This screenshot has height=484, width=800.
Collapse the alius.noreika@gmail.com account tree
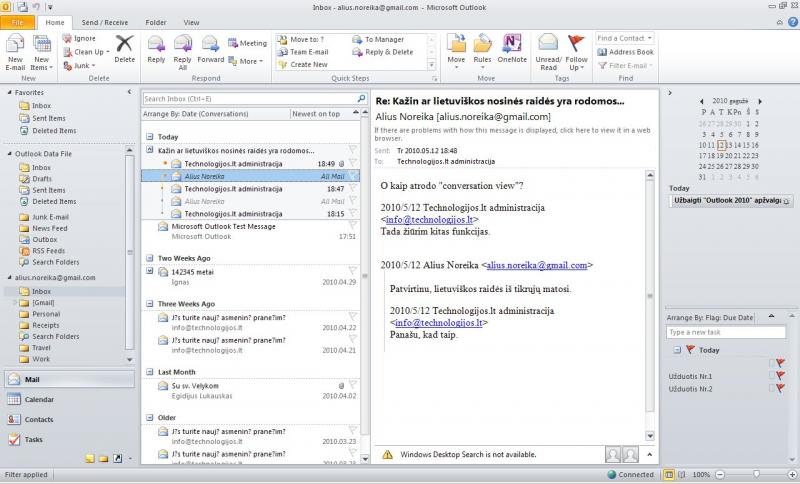tap(9, 277)
